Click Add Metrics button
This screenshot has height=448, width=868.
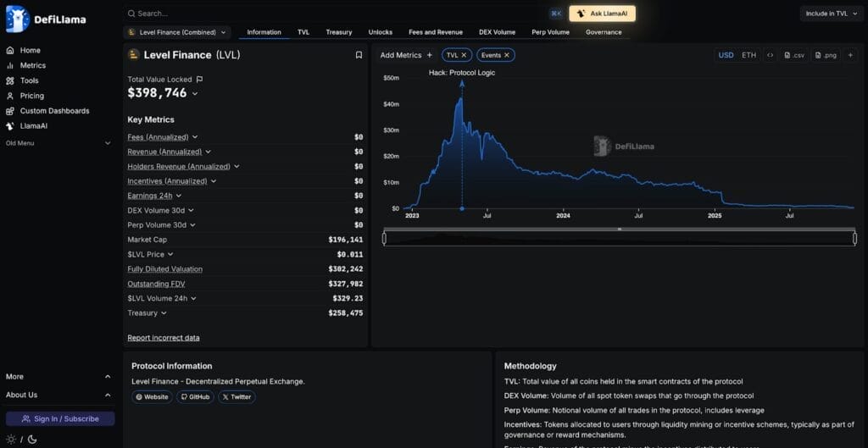click(406, 55)
